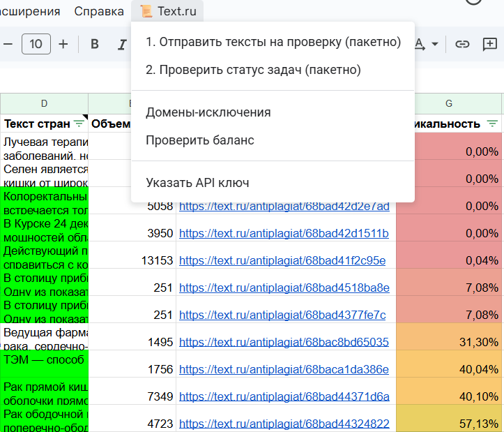Screen dimensions: 504x432
Task: Open link ending 68bad44371d6a
Action: coord(284,396)
